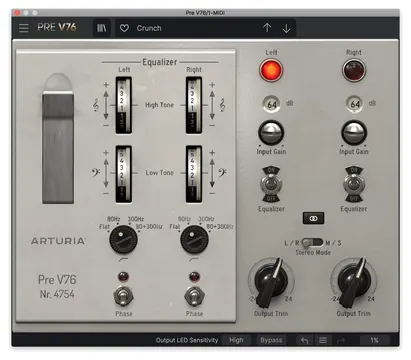Flip the Right Phase toggle switch

[x=194, y=296]
